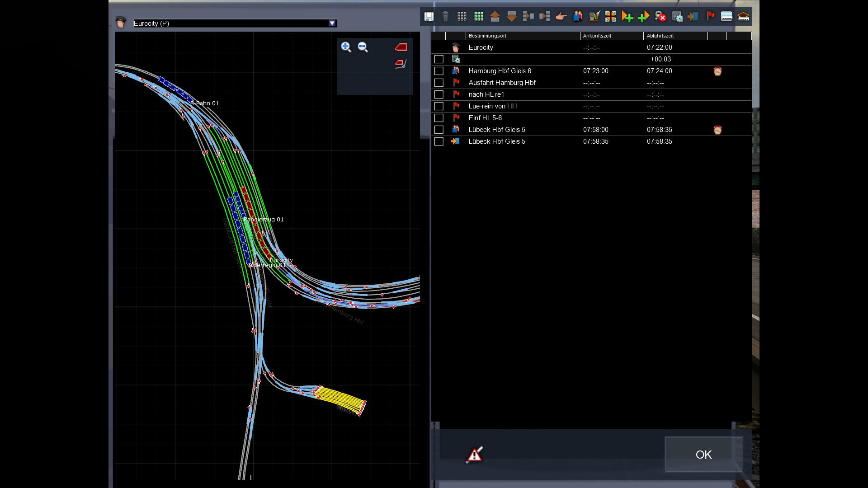Select the Einf HL 5-6 row checkbox
Screen dimensions: 868x488
pyautogui.click(x=439, y=118)
